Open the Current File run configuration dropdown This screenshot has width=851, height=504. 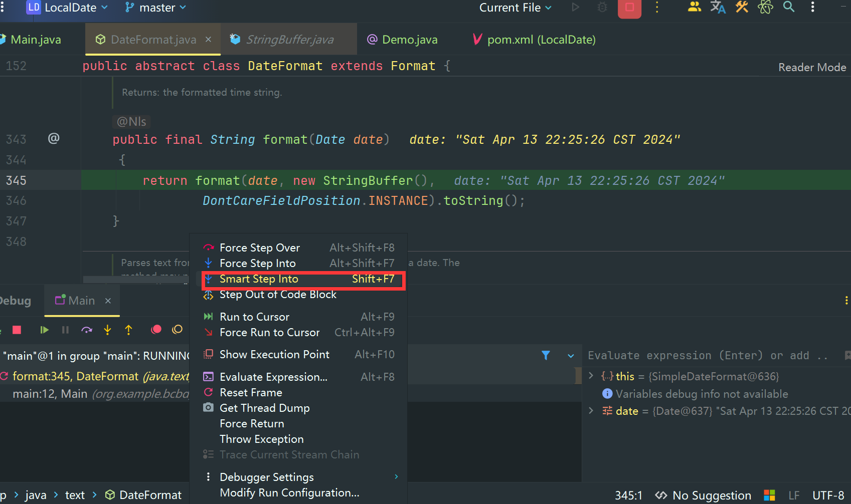[515, 8]
